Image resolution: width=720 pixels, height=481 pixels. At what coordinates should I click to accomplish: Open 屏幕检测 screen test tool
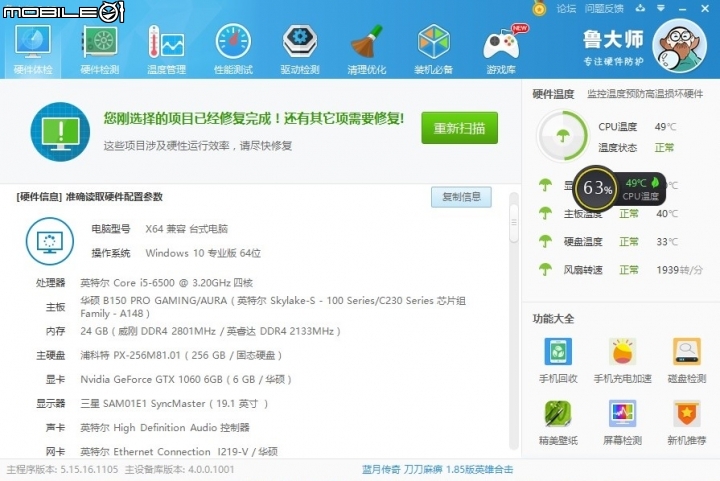click(x=622, y=423)
